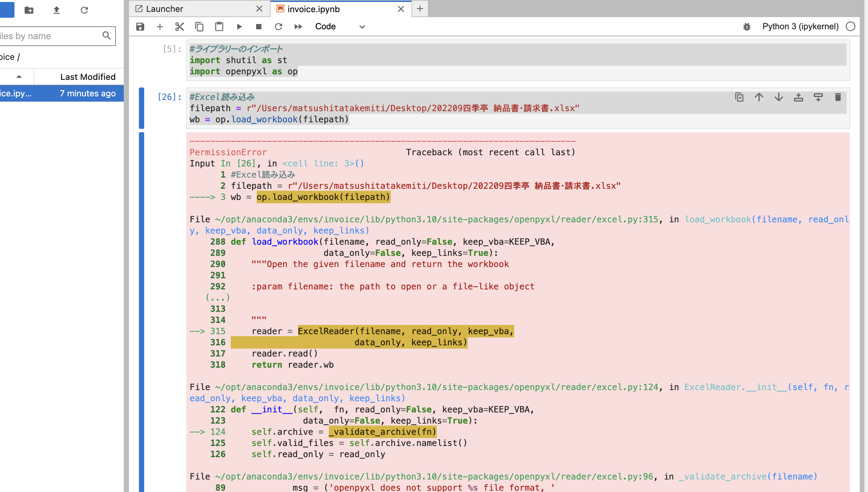Open the Code cell type dropdown
The width and height of the screenshot is (868, 492).
[x=339, y=26]
